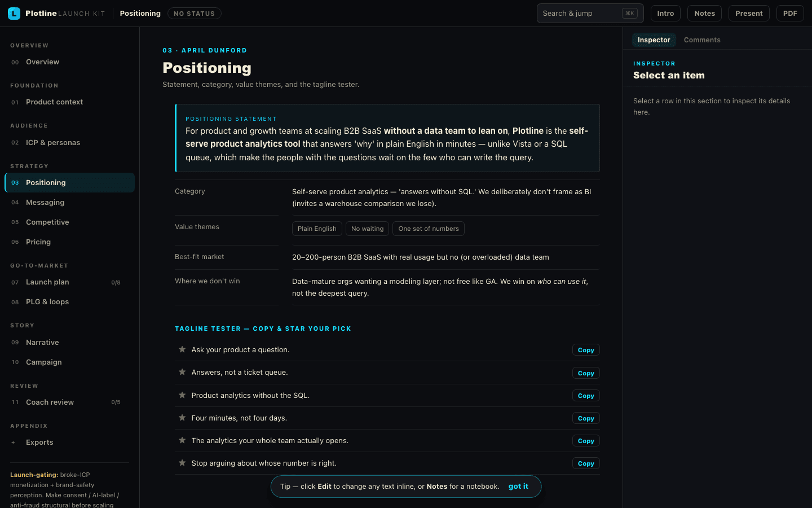812x508 pixels.
Task: Click the 'No waiting' value theme chip
Action: pyautogui.click(x=367, y=229)
